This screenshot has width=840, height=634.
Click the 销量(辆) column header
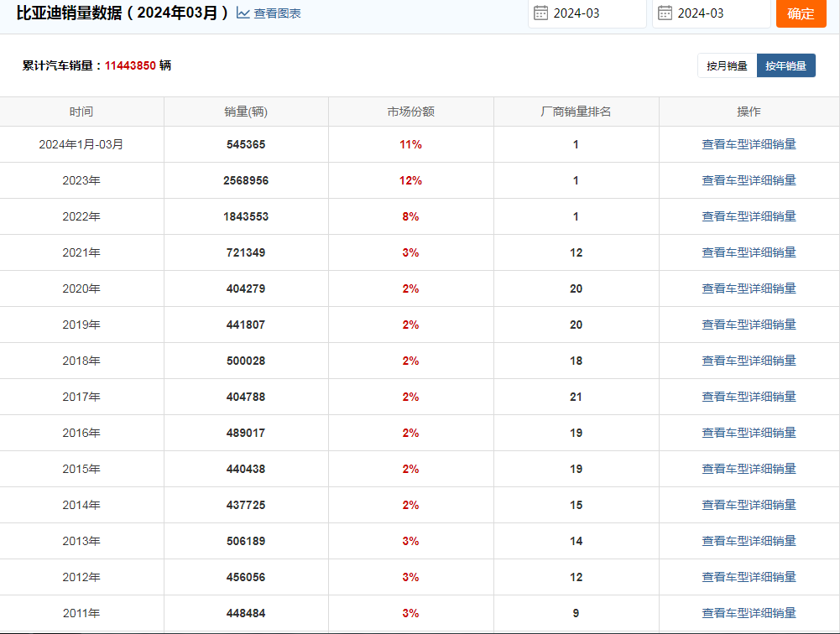[x=246, y=112]
